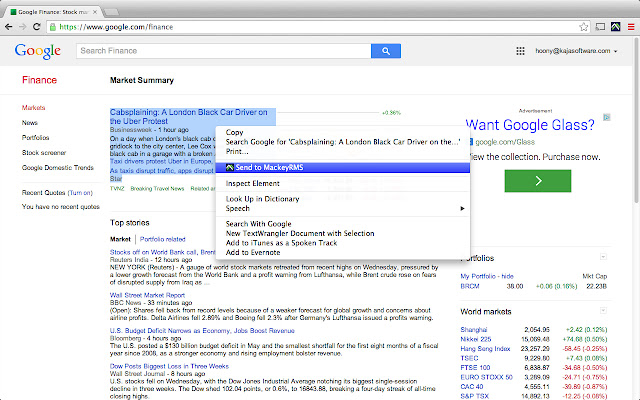640x400 pixels.
Task: Expand the Portfolios section dropdown arrow
Action: pos(603,257)
